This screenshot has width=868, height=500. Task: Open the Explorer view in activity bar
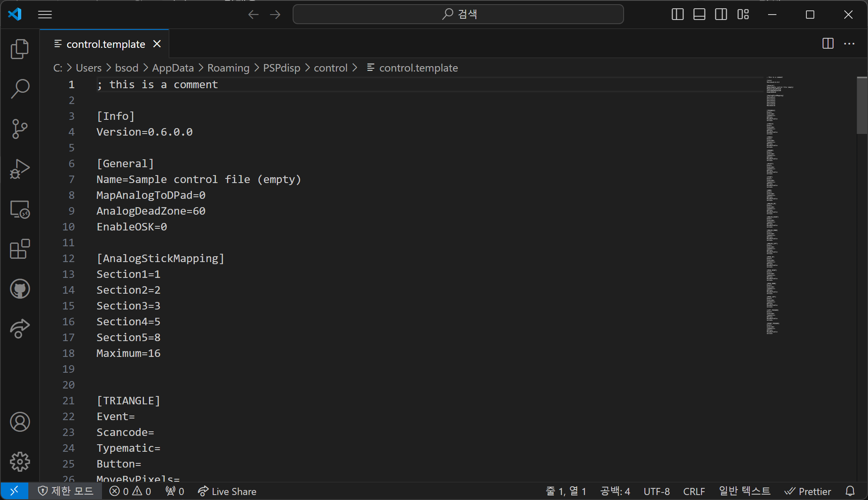tap(20, 49)
